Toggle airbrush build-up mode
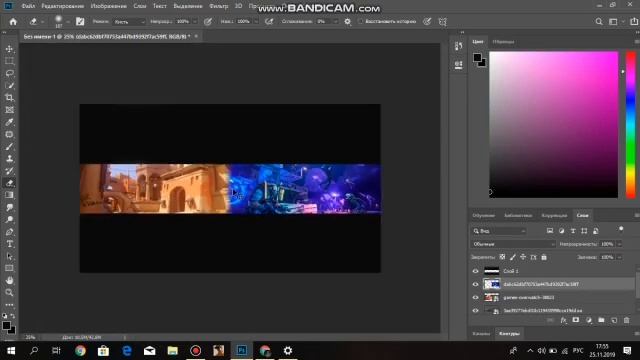This screenshot has height=360, width=640. click(x=269, y=22)
